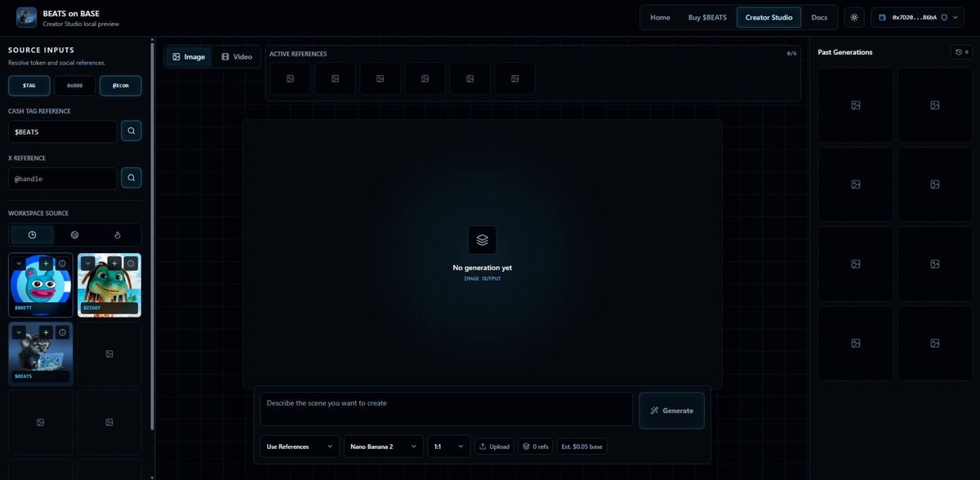Click the first active reference slot
This screenshot has height=480, width=980.
pos(290,78)
